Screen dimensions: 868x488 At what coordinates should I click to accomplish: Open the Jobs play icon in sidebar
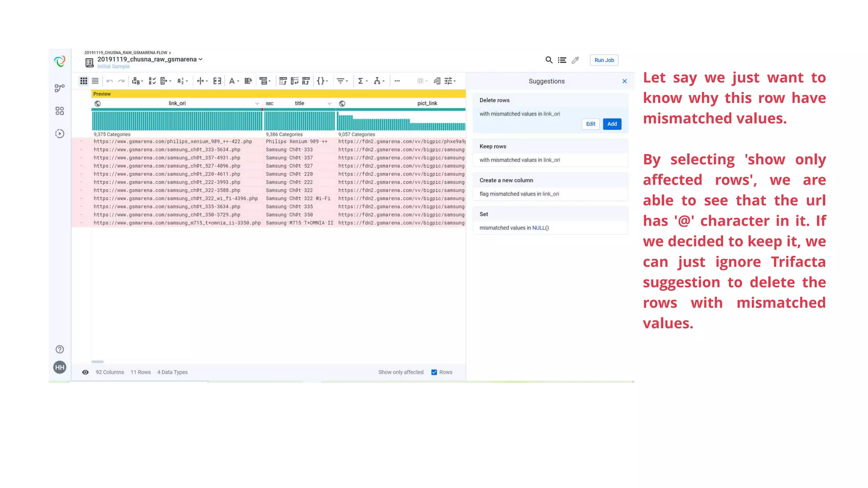pyautogui.click(x=60, y=134)
